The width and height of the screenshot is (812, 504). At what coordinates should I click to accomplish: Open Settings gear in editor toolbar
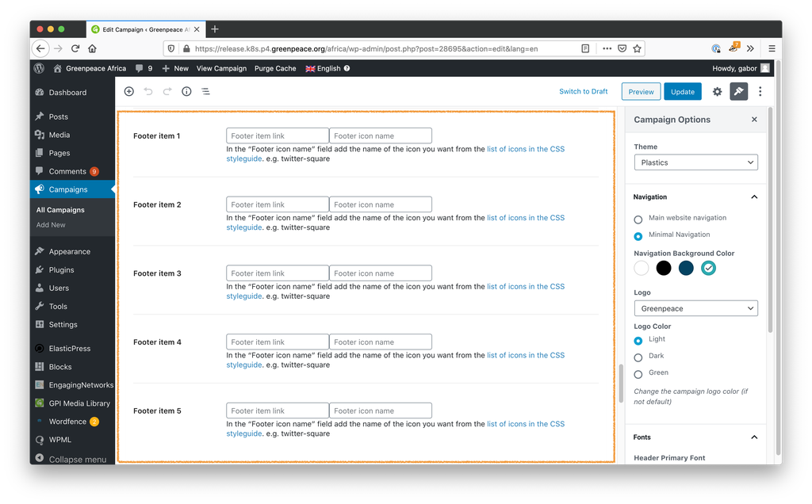(x=717, y=92)
